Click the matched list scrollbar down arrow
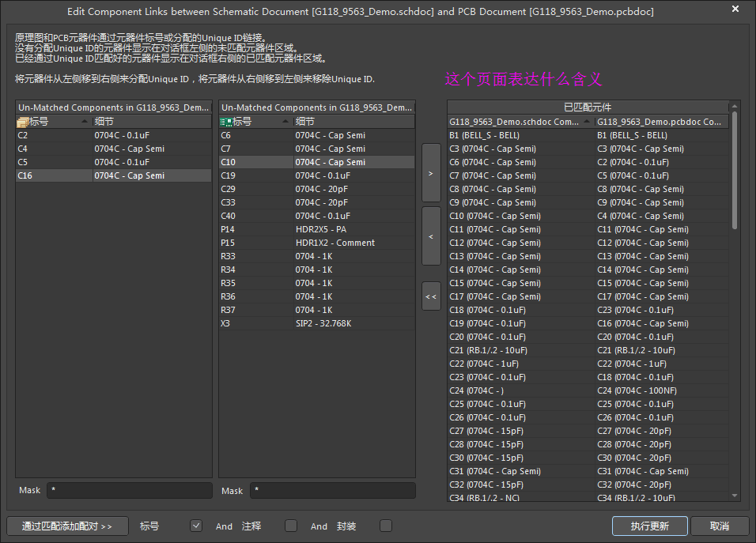Image resolution: width=756 pixels, height=543 pixels. point(735,496)
